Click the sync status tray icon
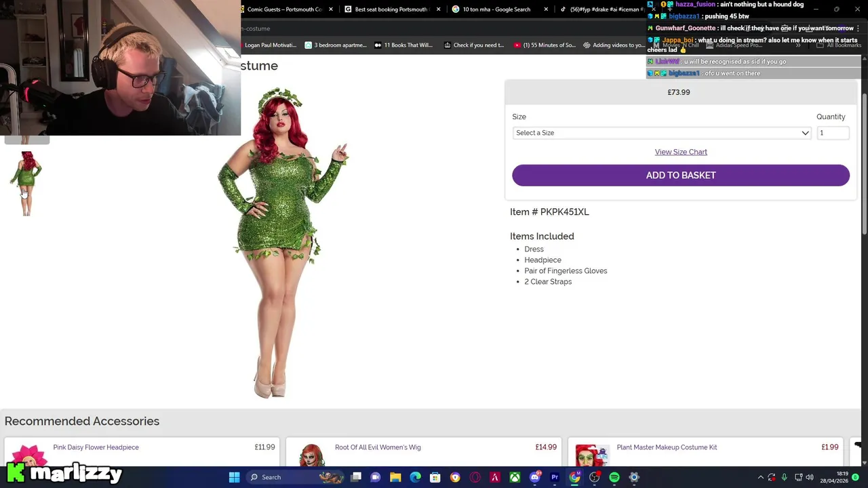The width and height of the screenshot is (868, 488). [x=772, y=477]
